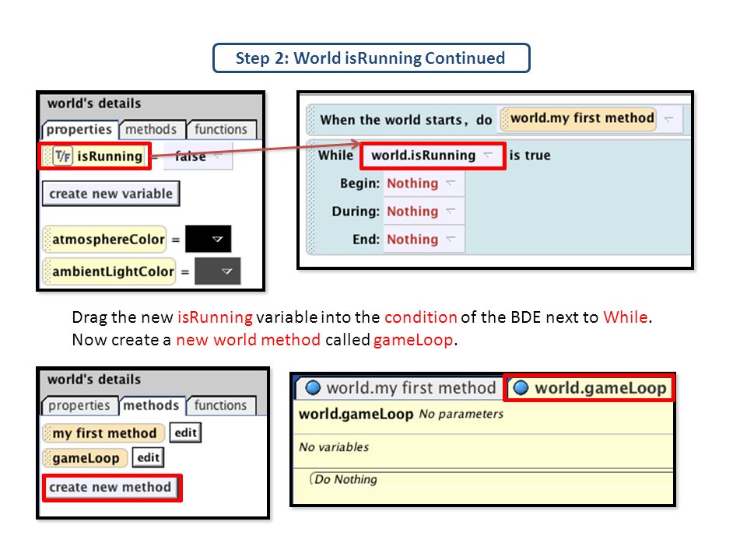Viewport: 747px width, 560px height.
Task: Click the While label in the event block
Action: point(336,156)
